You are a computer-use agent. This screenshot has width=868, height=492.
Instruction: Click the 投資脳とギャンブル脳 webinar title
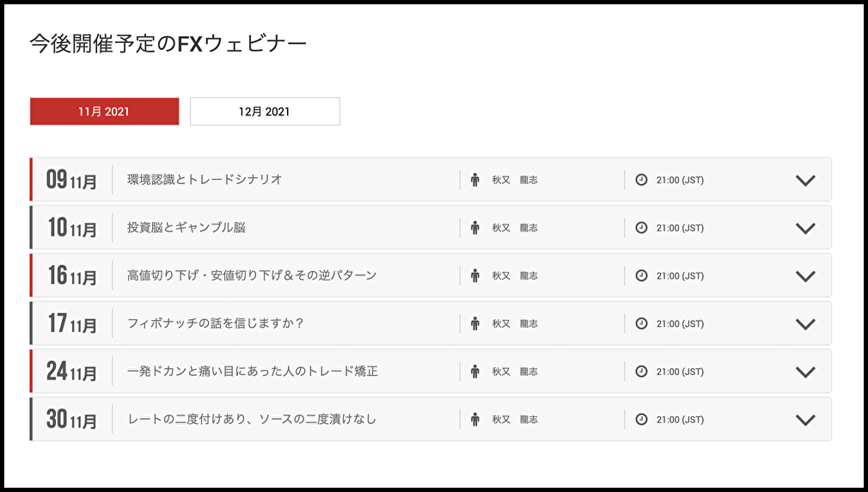(x=186, y=228)
